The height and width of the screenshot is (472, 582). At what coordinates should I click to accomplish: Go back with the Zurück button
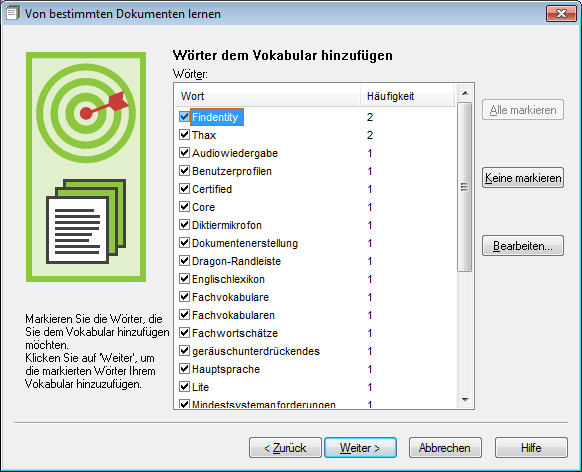coord(285,448)
